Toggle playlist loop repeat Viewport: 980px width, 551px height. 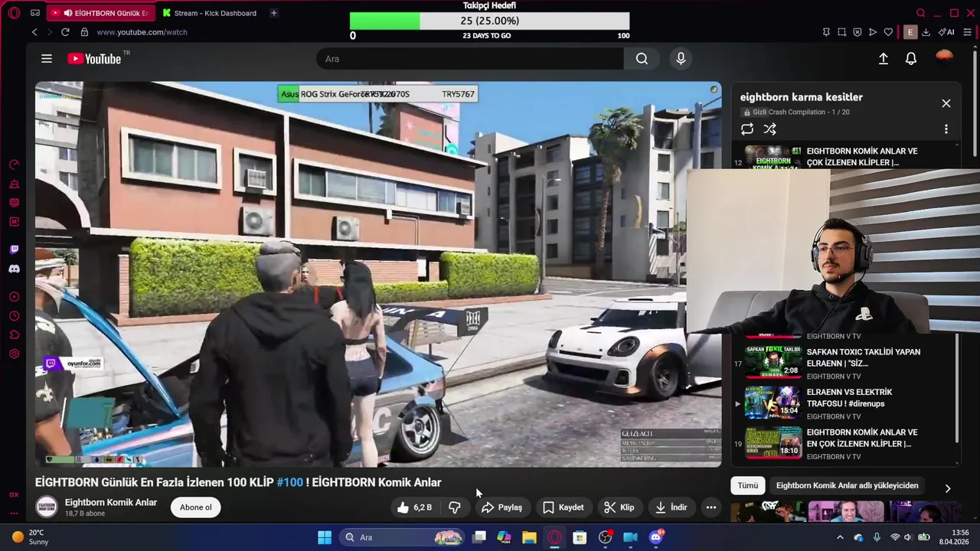tap(747, 129)
